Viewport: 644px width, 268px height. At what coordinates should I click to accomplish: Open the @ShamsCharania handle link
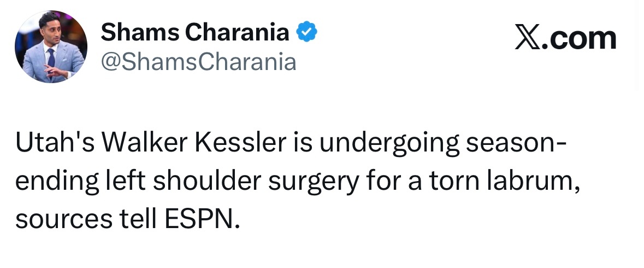[199, 62]
